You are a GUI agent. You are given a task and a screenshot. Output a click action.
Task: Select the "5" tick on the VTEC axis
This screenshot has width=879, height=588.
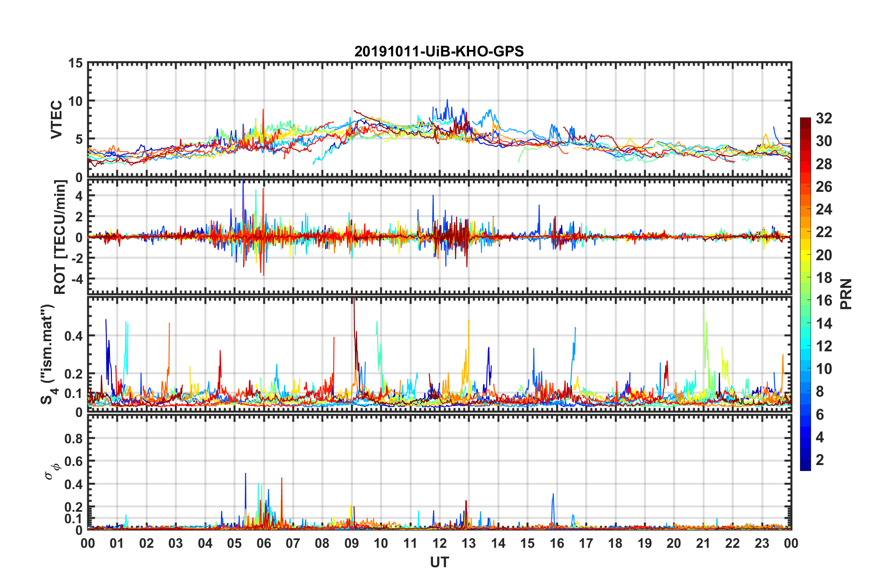pyautogui.click(x=79, y=139)
